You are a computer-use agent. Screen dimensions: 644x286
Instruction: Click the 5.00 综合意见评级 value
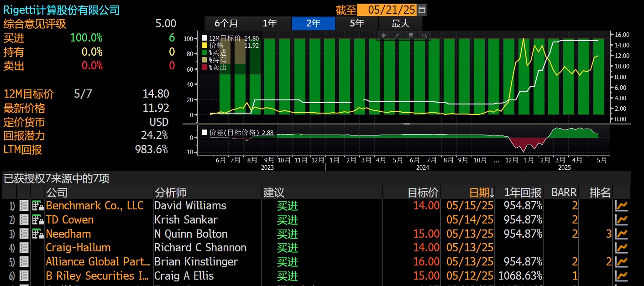(166, 24)
